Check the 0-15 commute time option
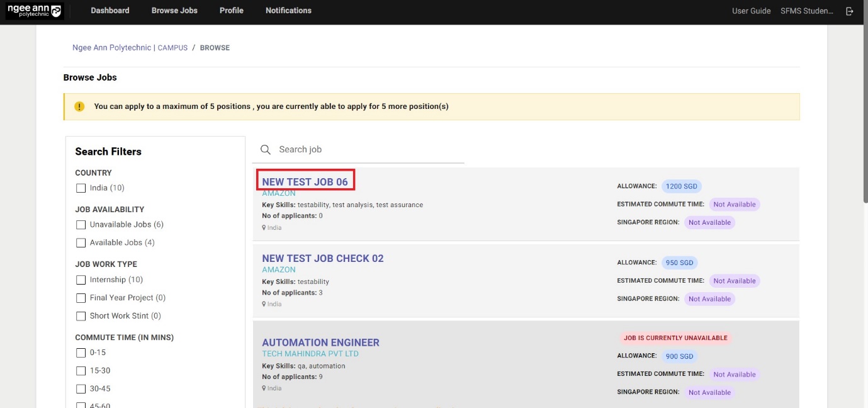Screen dimensions: 868x408 click(81, 353)
